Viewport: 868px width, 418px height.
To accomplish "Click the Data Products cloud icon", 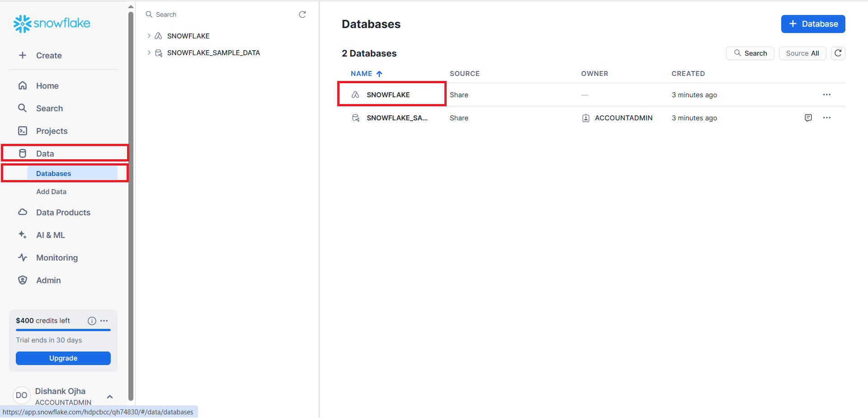I will (23, 212).
